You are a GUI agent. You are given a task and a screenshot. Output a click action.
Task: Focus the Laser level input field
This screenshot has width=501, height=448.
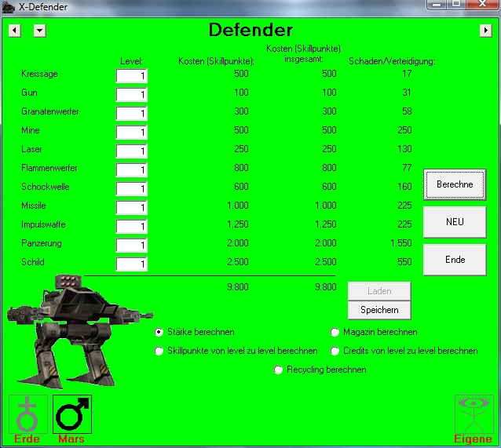point(132,151)
